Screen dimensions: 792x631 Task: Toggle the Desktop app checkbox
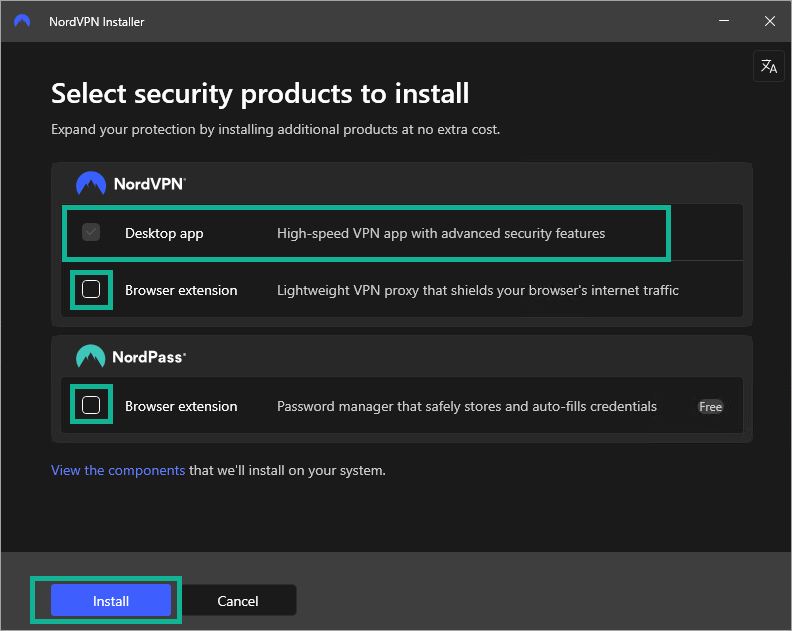coord(91,232)
